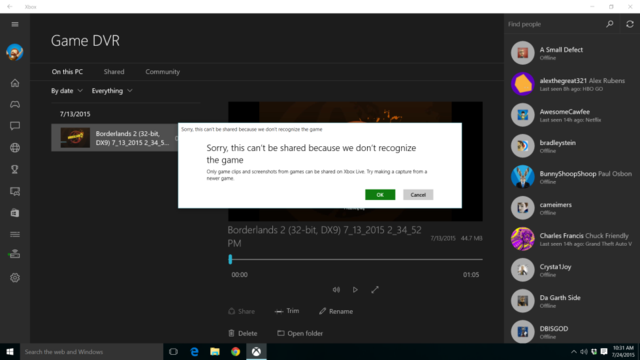Select Borderlands 2 clip thumbnail in list
The image size is (640, 360).
pyautogui.click(x=75, y=138)
